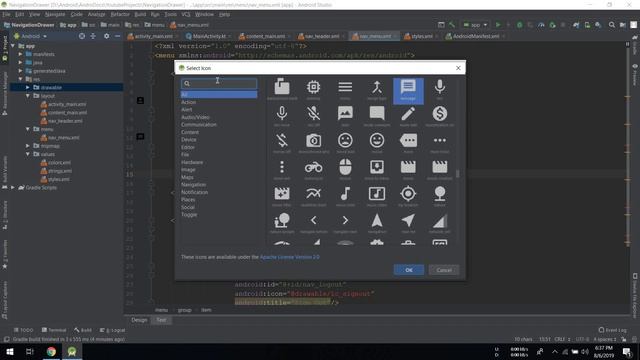Expand the java folder arrow
Screen dimensions: 640x360
pyautogui.click(x=20, y=62)
